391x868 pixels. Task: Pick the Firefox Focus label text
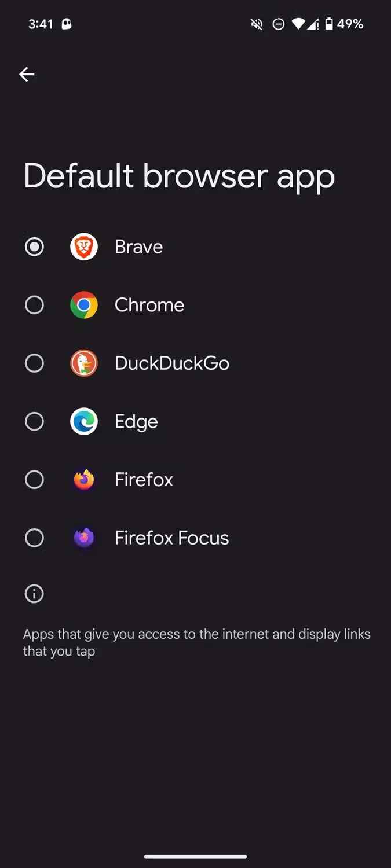(171, 538)
